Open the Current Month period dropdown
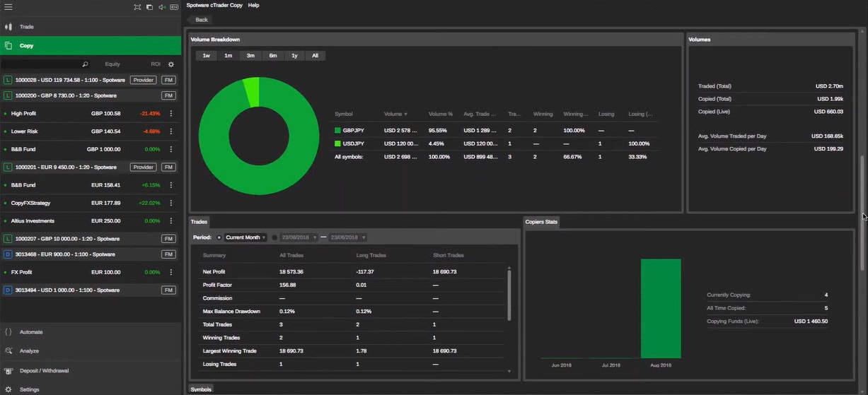Viewport: 868px width, 395px height. pyautogui.click(x=245, y=237)
